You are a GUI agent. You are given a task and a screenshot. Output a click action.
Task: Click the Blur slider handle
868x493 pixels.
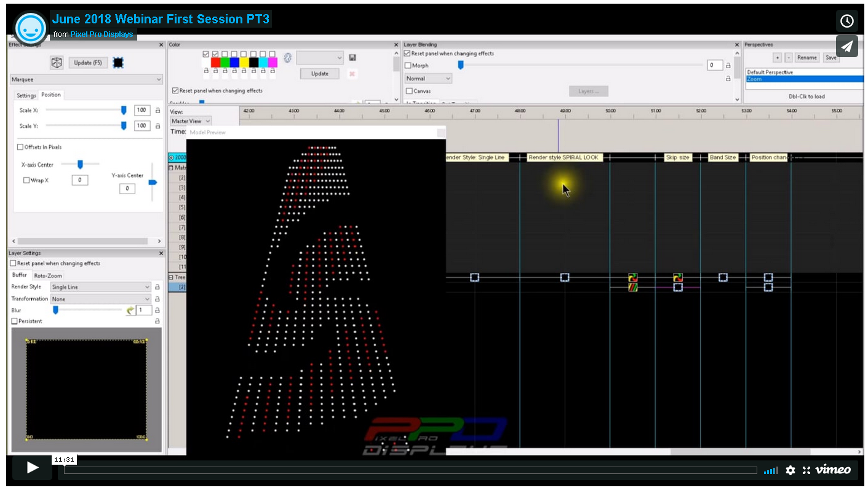pos(55,310)
